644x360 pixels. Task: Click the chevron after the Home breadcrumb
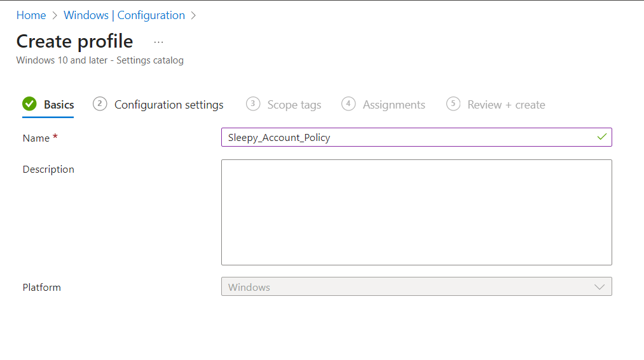(x=55, y=15)
